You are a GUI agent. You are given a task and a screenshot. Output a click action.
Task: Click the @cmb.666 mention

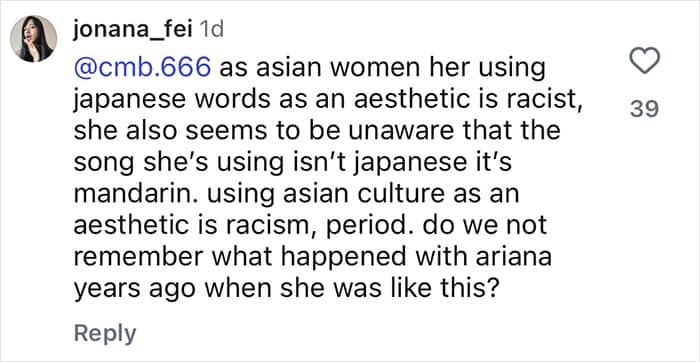[x=142, y=69]
